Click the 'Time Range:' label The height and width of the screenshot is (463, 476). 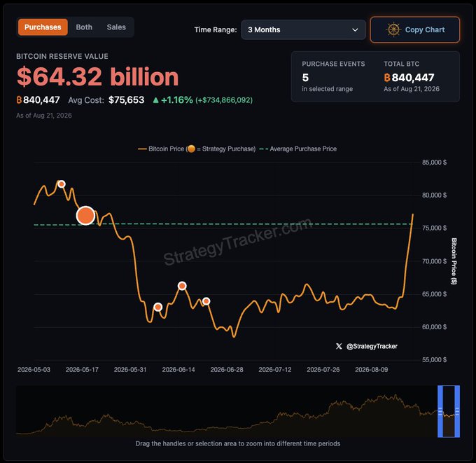pos(216,30)
